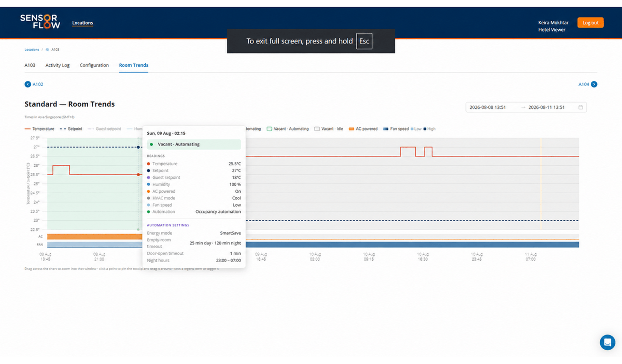The height and width of the screenshot is (364, 622).
Task: Toggle the AC powered legend item
Action: pyautogui.click(x=363, y=129)
